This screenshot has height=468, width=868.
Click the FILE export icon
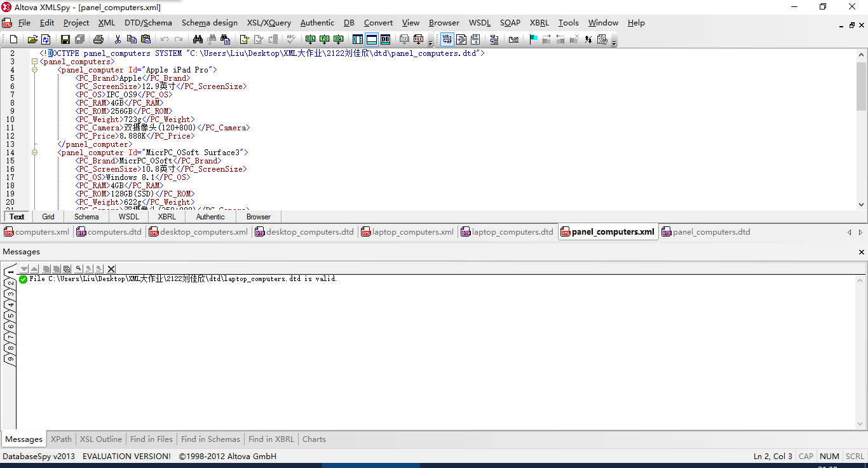[x=417, y=39]
